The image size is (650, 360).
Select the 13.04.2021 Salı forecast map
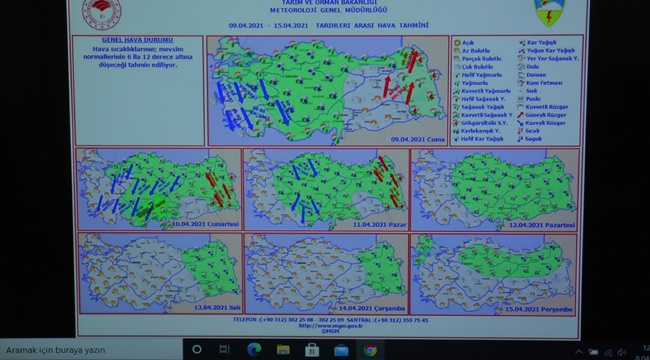tap(160, 273)
